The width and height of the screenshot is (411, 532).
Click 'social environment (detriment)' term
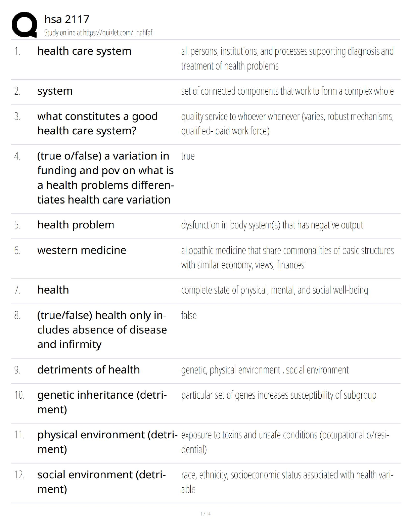(101, 482)
